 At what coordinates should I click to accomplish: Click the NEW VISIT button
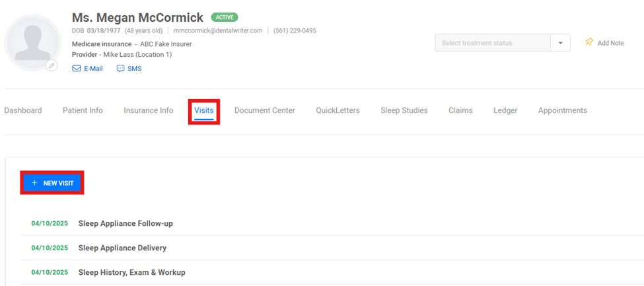pos(52,183)
